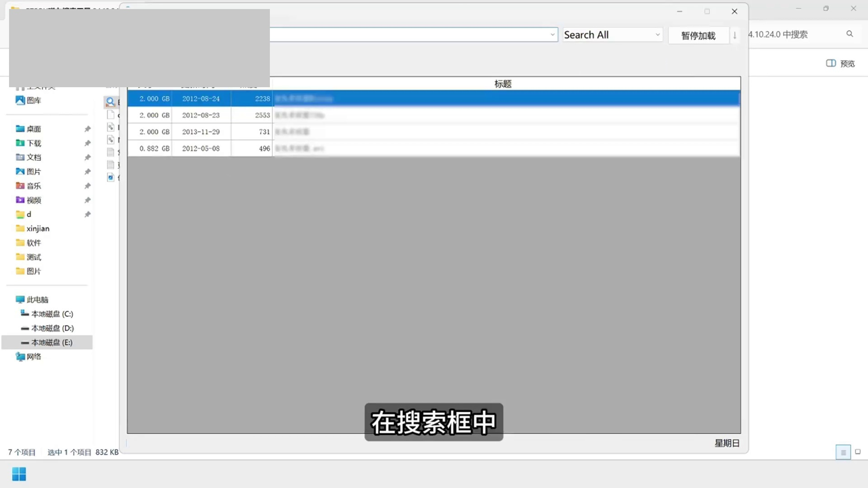
Task: Select 此电脑 in the sidebar
Action: [32, 300]
